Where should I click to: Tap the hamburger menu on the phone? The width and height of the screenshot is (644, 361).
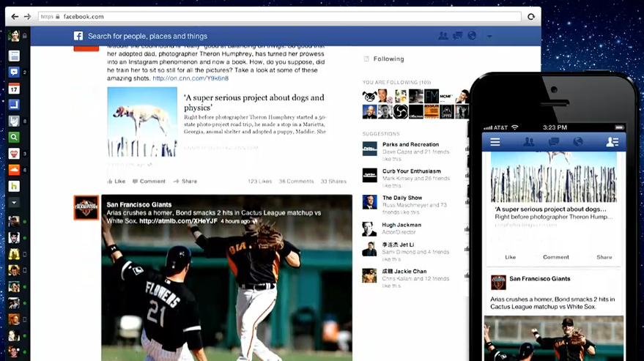pos(495,142)
